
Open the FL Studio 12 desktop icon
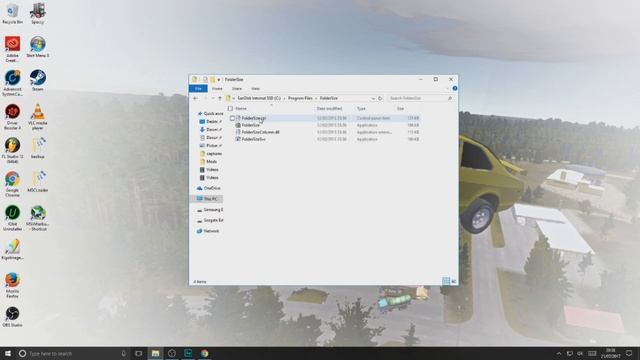coord(12,151)
